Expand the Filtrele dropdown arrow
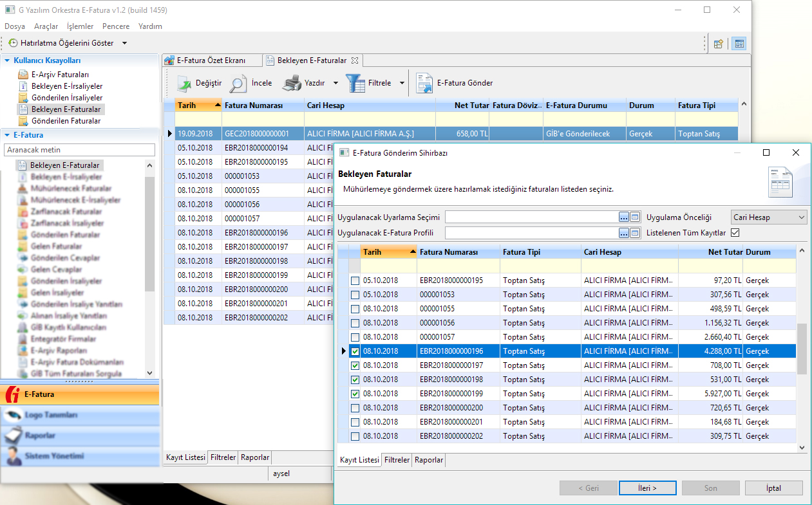This screenshot has height=505, width=812. (402, 84)
